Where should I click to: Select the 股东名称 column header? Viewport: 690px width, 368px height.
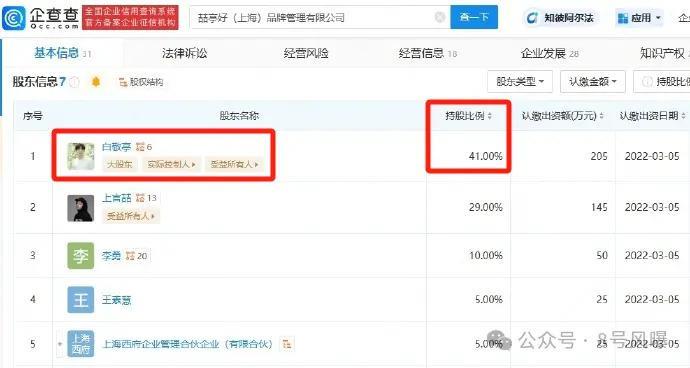point(239,116)
